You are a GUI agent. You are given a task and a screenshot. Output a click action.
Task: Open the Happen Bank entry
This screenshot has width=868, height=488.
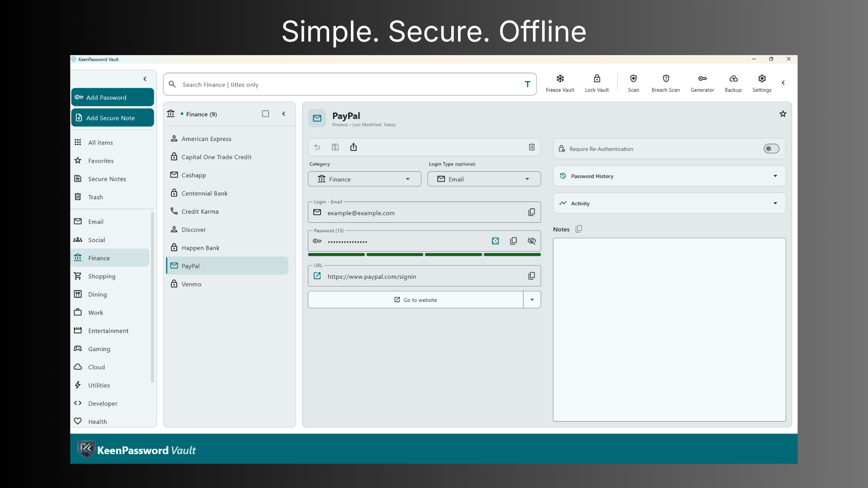(227, 248)
